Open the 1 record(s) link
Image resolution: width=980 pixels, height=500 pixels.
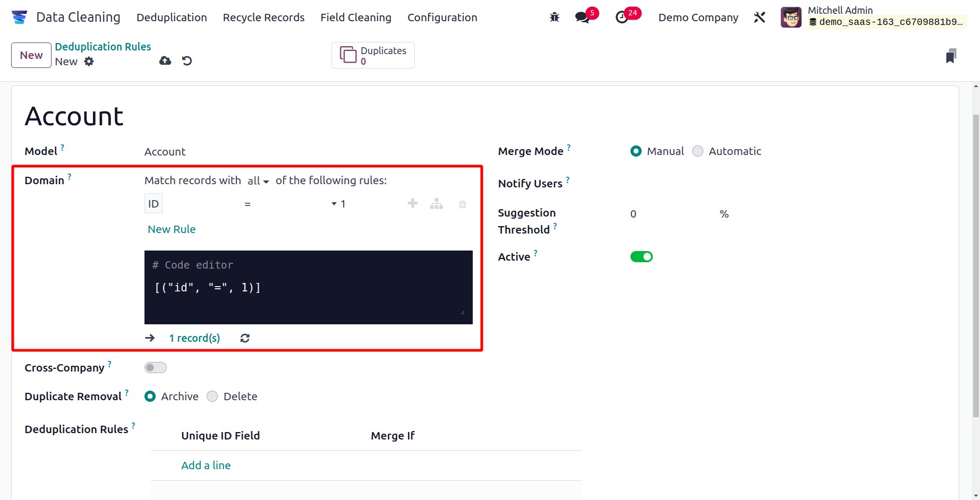pos(194,338)
